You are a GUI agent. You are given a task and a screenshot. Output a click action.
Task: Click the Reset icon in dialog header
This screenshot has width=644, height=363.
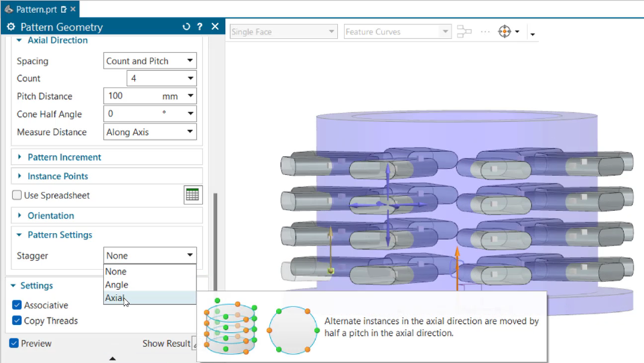pyautogui.click(x=186, y=27)
